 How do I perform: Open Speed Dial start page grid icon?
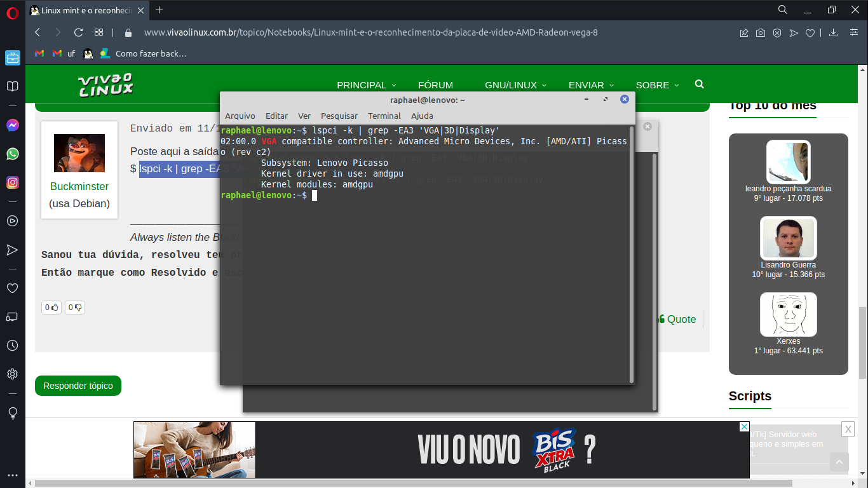[x=98, y=32]
